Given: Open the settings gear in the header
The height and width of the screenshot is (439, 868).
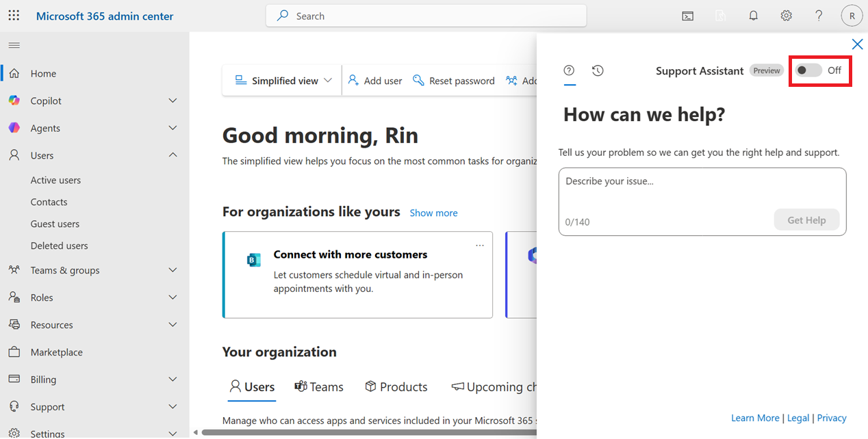Looking at the screenshot, I should (787, 16).
